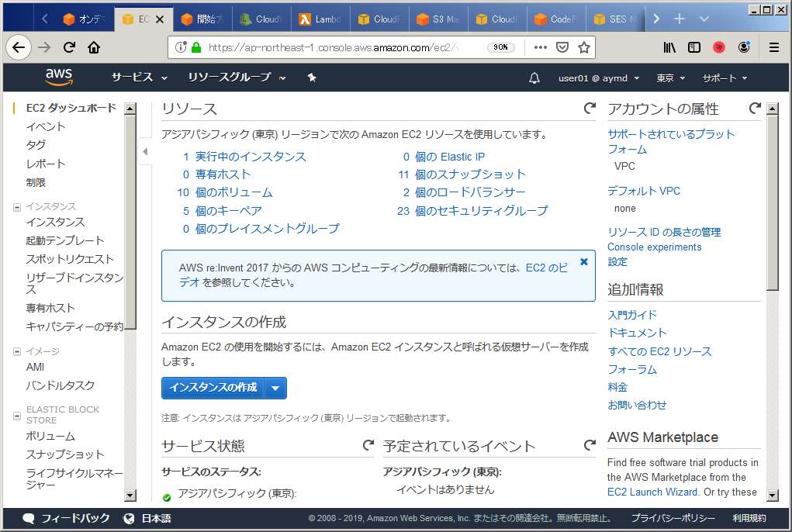
Task: Click the Firefox account avatar icon
Action: pyautogui.click(x=744, y=47)
